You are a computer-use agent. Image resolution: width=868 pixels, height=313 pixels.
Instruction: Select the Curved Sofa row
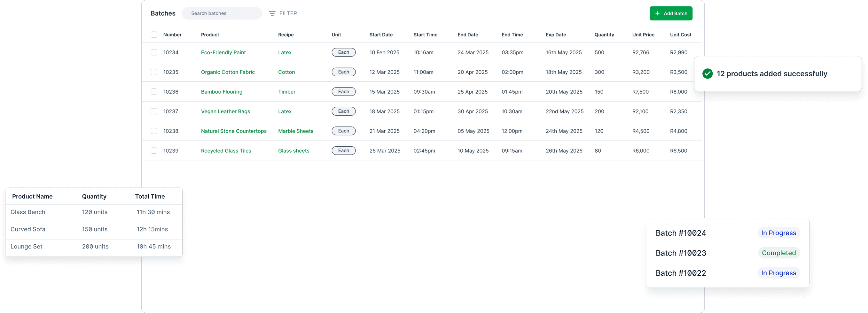click(94, 230)
